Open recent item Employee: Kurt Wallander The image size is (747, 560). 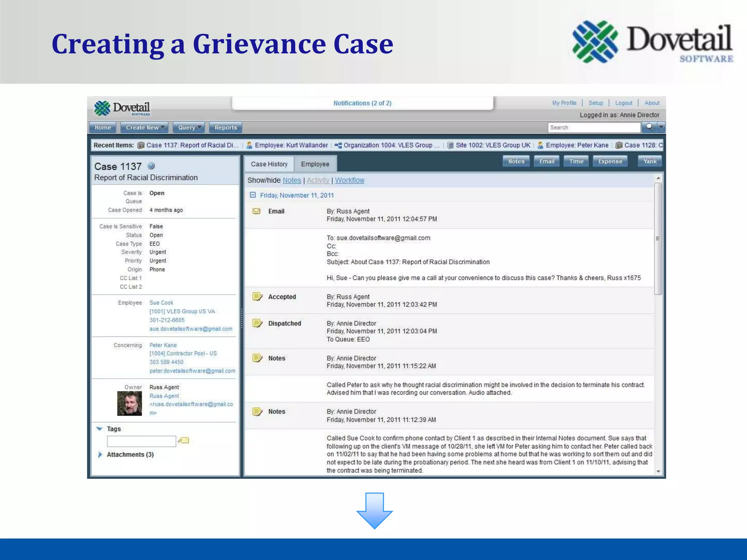(291, 145)
